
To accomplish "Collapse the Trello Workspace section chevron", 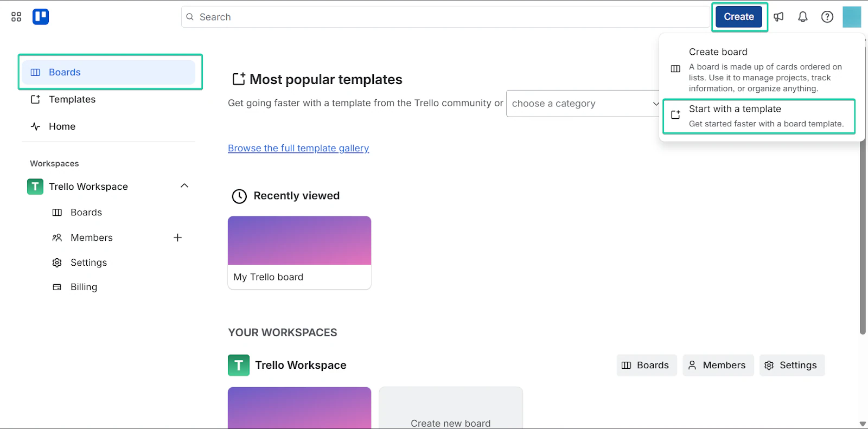I will (x=184, y=186).
